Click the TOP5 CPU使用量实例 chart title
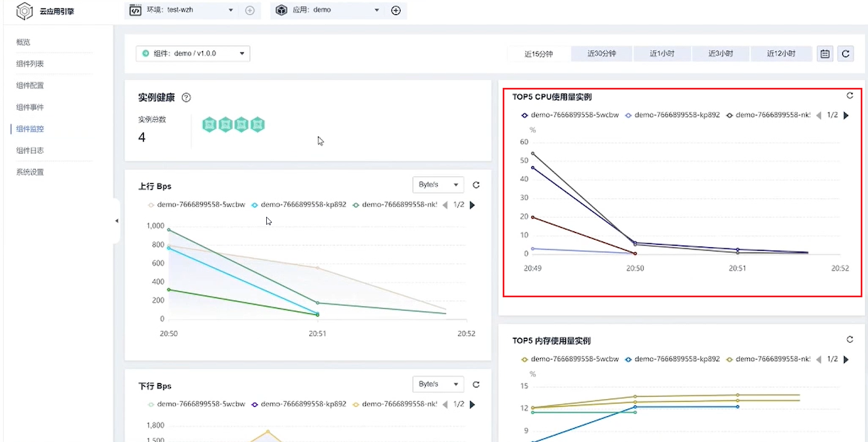The height and width of the screenshot is (442, 868). pyautogui.click(x=552, y=97)
